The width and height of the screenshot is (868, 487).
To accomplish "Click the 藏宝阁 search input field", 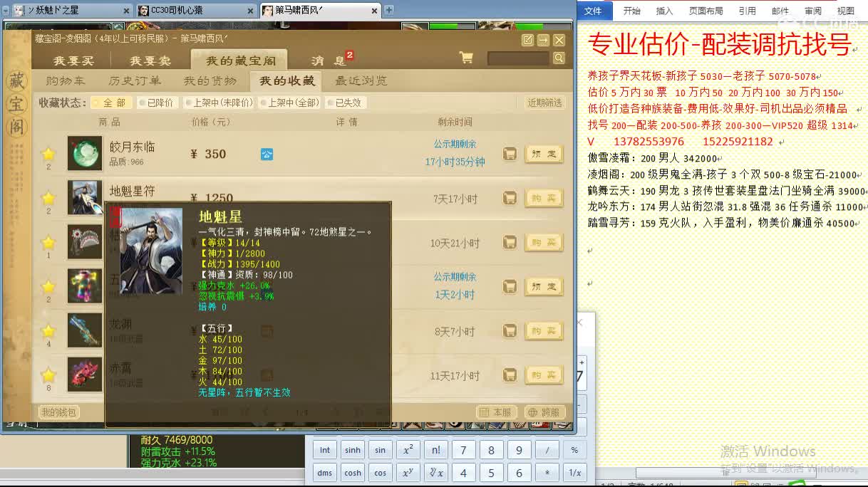I will (519, 58).
